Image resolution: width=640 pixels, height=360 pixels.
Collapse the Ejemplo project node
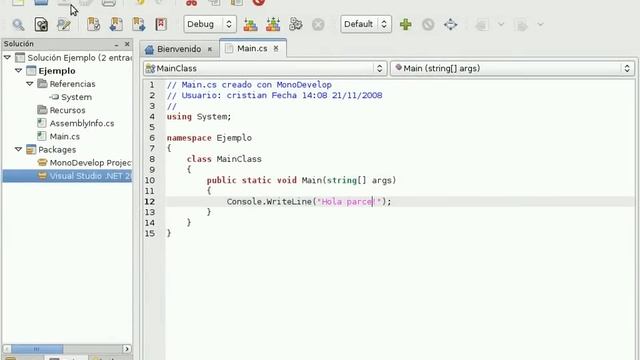tap(18, 71)
